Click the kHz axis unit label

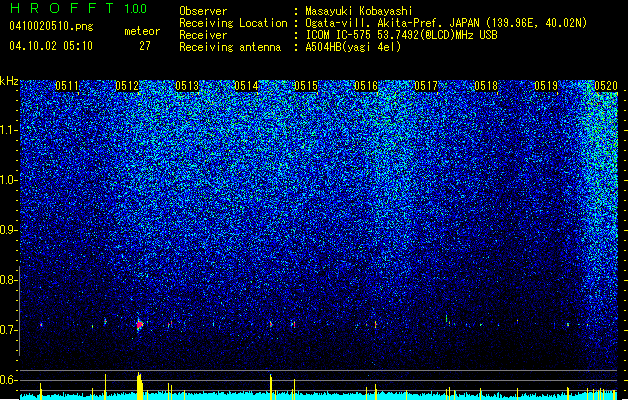pyautogui.click(x=9, y=81)
